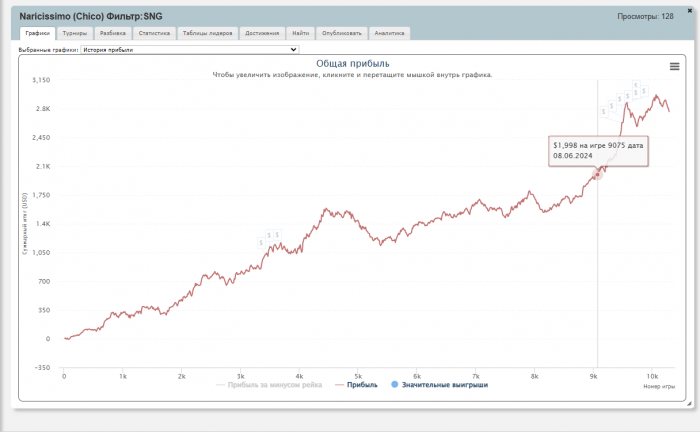Close the Naricissimo profile popup
This screenshot has width=700, height=432.
pyautogui.click(x=689, y=11)
